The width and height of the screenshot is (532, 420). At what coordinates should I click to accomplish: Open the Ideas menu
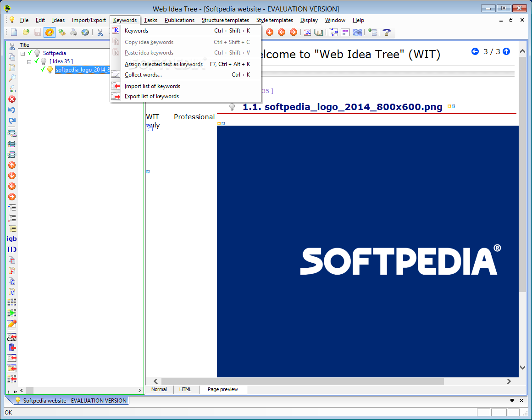58,20
